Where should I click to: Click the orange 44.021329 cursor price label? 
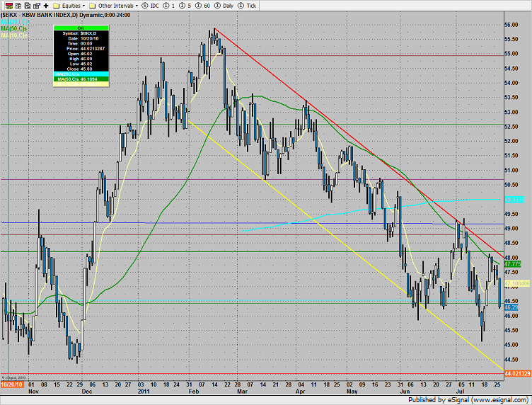click(x=517, y=373)
